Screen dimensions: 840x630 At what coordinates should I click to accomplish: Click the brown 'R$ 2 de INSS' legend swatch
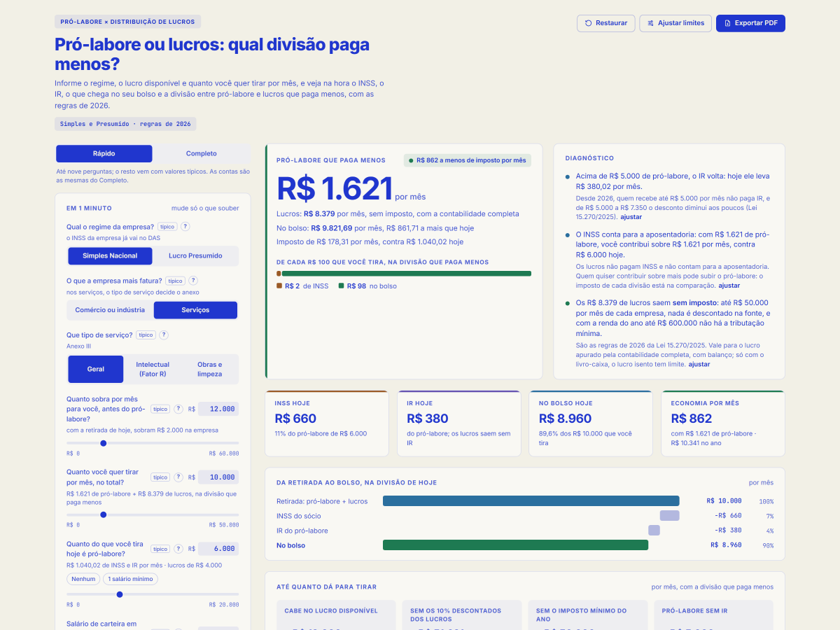pyautogui.click(x=279, y=286)
